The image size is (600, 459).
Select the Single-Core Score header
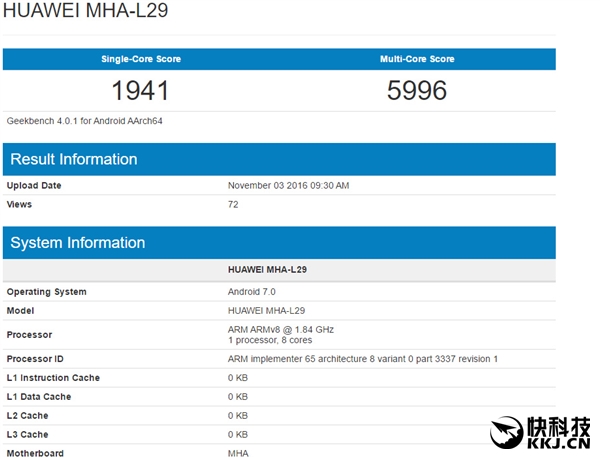[140, 59]
